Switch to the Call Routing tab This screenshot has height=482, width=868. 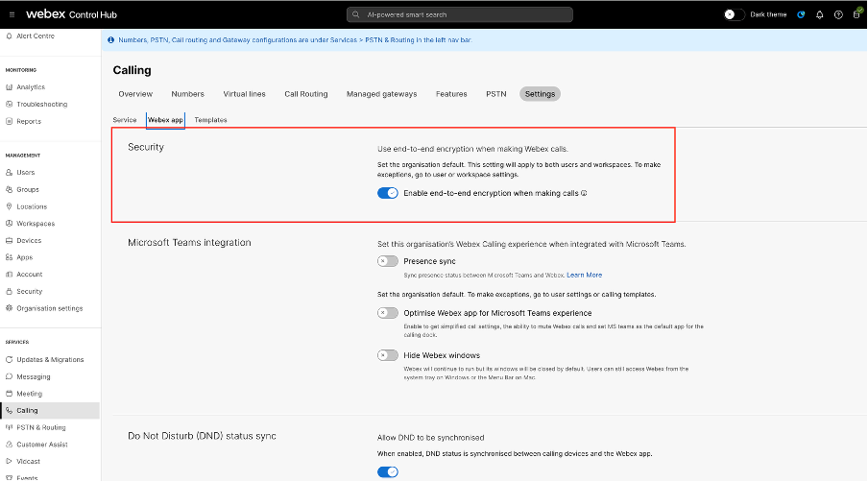pyautogui.click(x=306, y=94)
